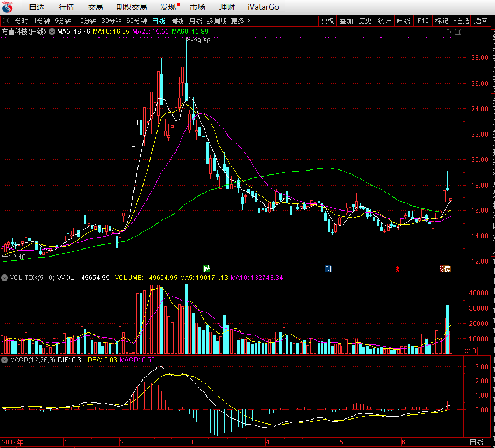Screen dimensions: 495x448
Task: Click the 日线 label in timeline corner
Action: pos(476,442)
